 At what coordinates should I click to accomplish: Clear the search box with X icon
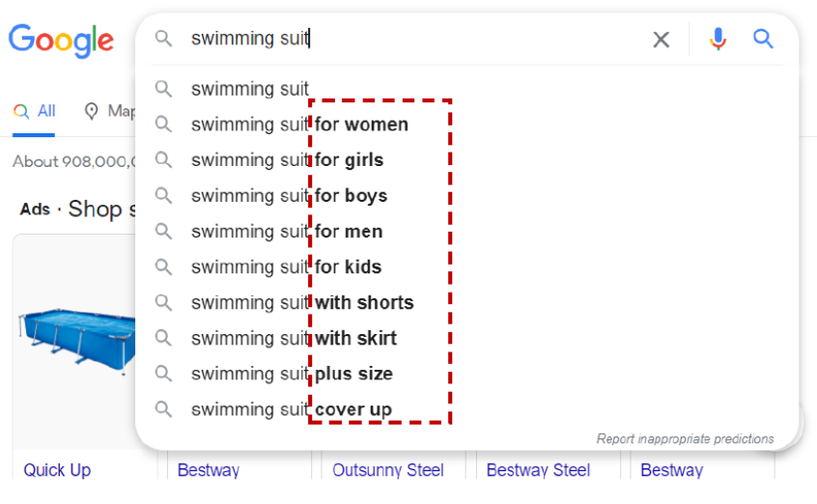point(661,40)
